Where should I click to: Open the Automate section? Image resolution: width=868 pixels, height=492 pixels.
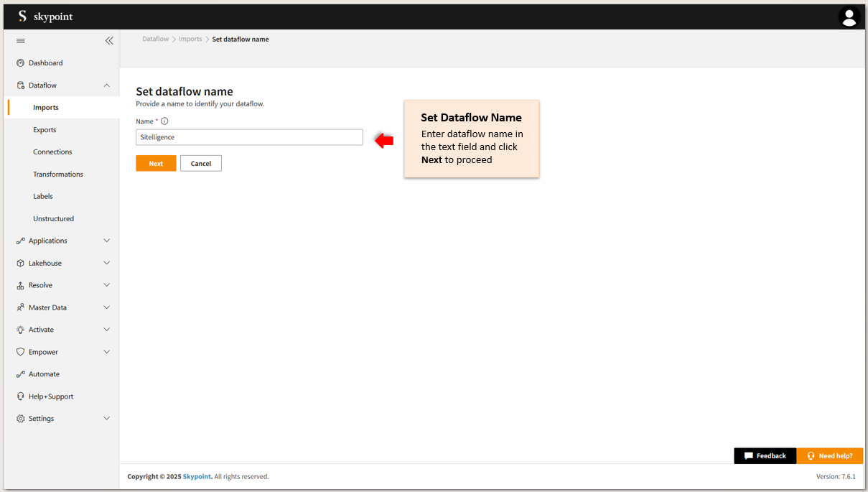point(44,374)
